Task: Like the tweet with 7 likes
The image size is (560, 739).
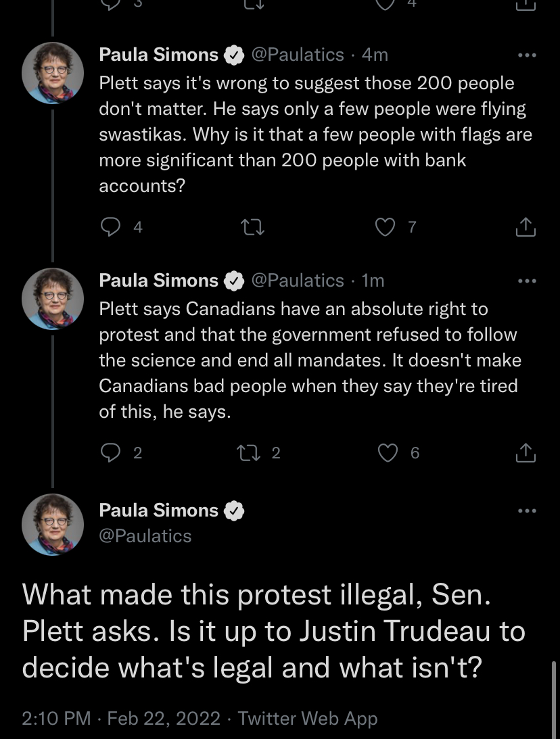Action: click(x=385, y=227)
